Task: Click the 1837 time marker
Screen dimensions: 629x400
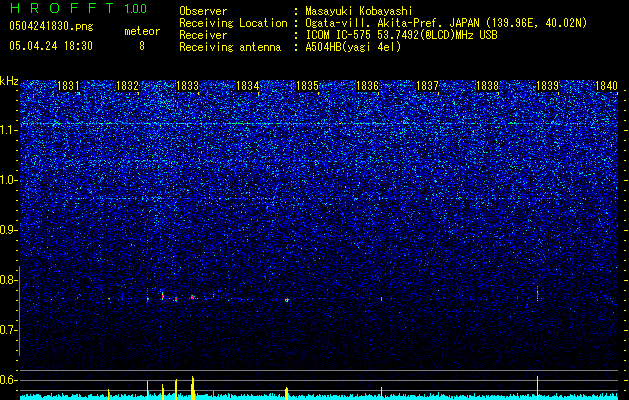Action: pos(427,86)
